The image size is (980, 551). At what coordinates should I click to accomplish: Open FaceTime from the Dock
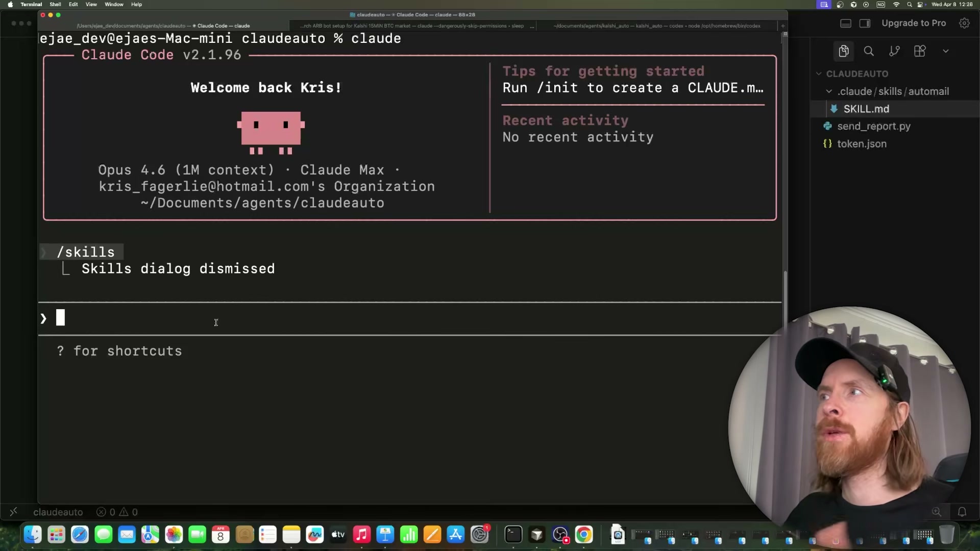pyautogui.click(x=197, y=535)
